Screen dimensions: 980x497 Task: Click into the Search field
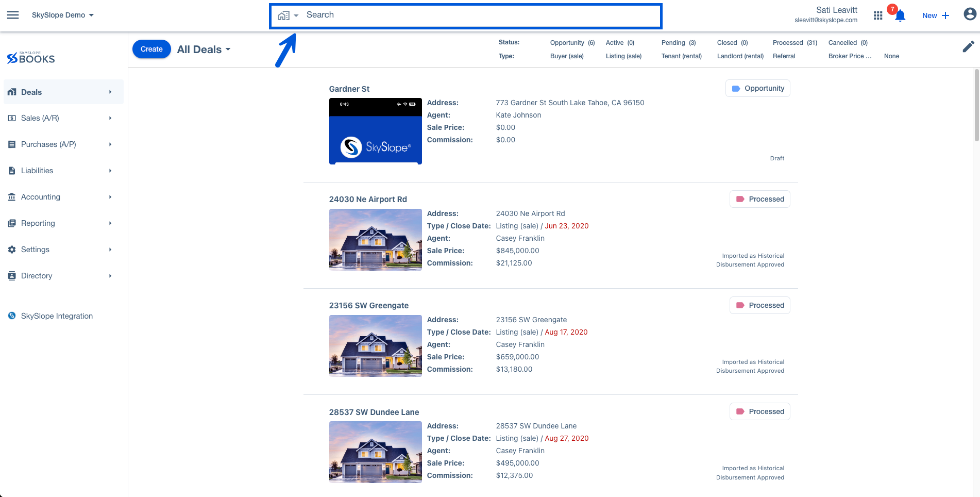(482, 15)
